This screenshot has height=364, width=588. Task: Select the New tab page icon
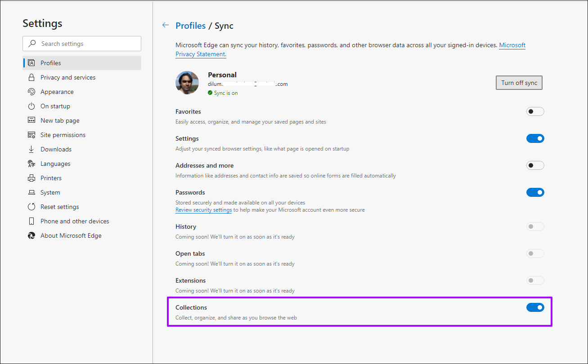click(x=31, y=120)
